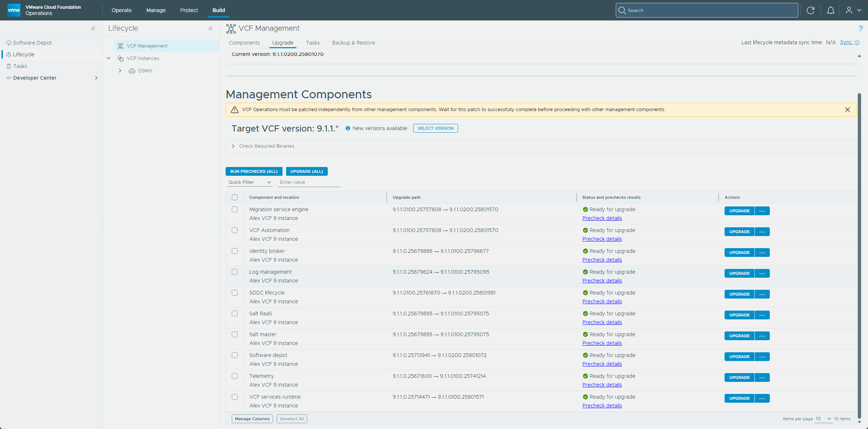Screen dimensions: 868x429
Task: Click the info icon next to Sync
Action: pos(857,43)
